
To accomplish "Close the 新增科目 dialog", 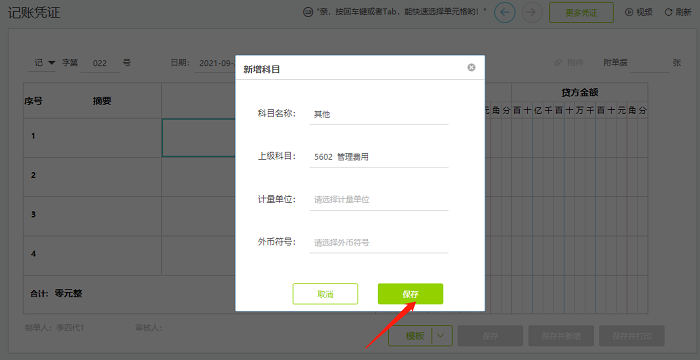I will tap(471, 67).
